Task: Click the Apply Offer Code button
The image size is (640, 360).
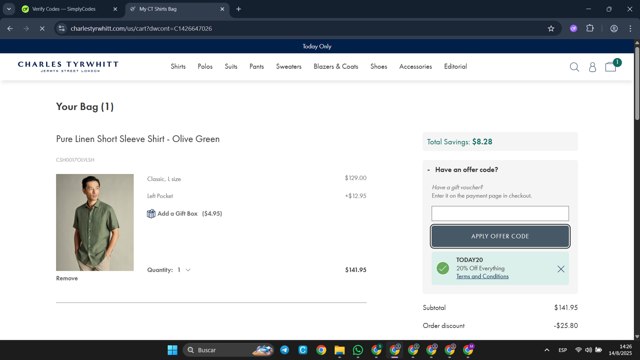Action: pos(500,236)
